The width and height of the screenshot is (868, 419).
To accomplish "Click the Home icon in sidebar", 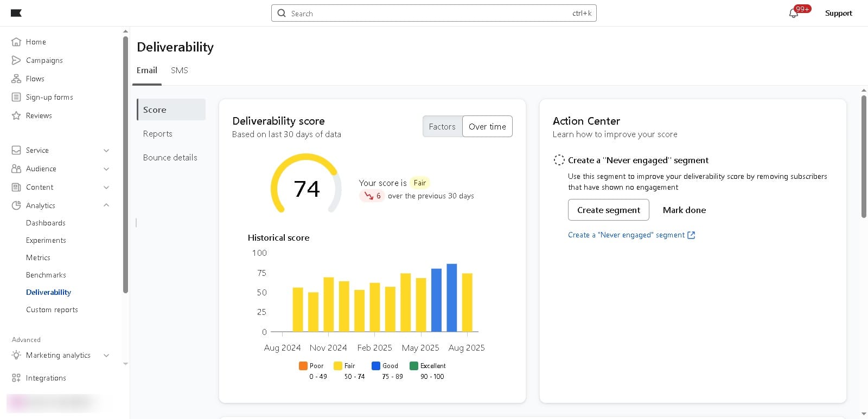I will [16, 42].
